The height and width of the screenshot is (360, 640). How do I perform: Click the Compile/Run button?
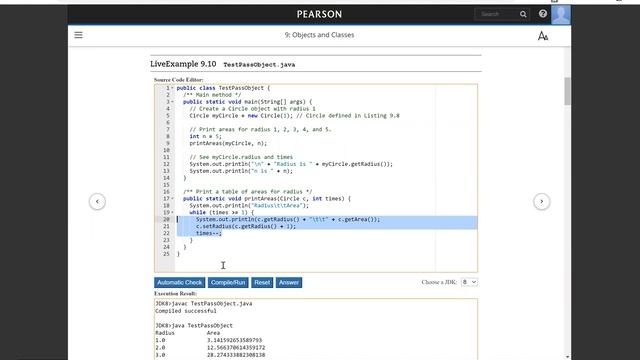[x=228, y=282]
